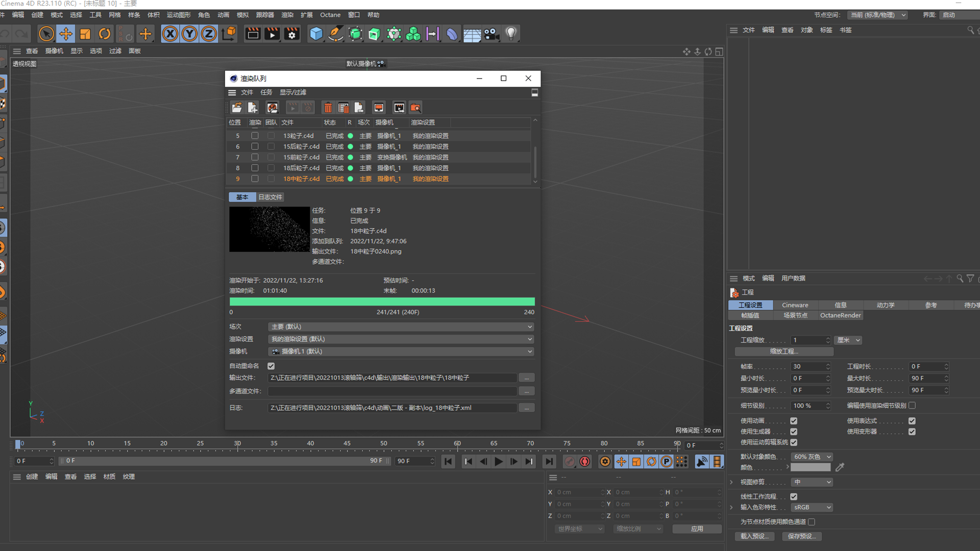Click the Edit Render Settings gear icon
980x551 pixels.
point(292,34)
